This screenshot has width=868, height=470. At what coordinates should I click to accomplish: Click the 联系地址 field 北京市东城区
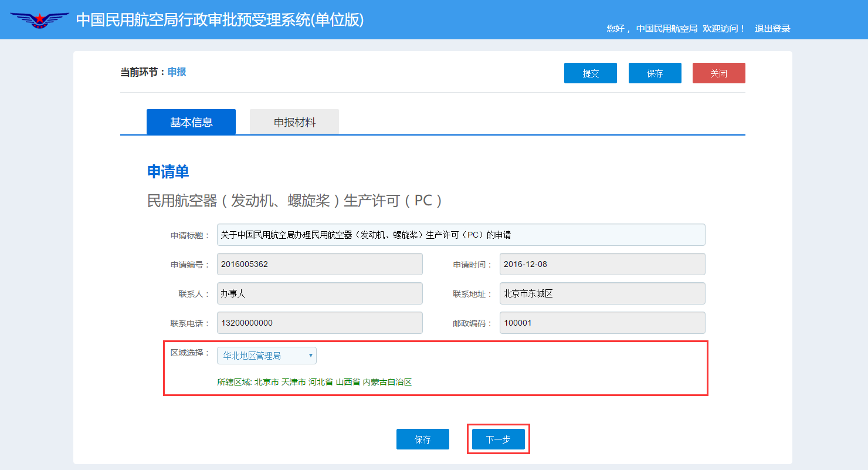602,293
